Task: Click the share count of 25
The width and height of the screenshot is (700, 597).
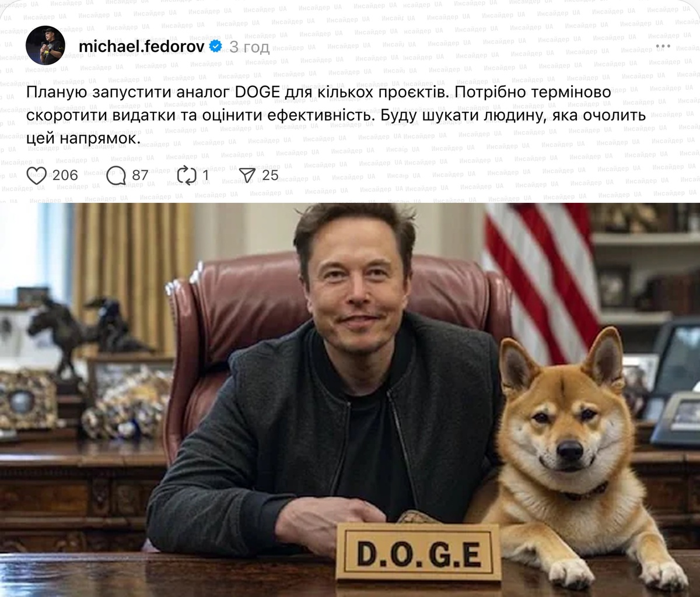Action: point(270,175)
